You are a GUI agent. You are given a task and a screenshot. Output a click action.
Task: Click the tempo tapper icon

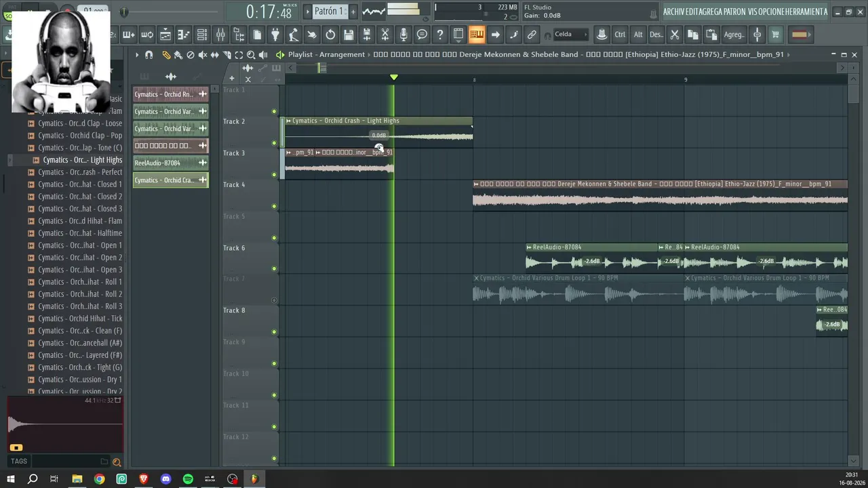294,35
